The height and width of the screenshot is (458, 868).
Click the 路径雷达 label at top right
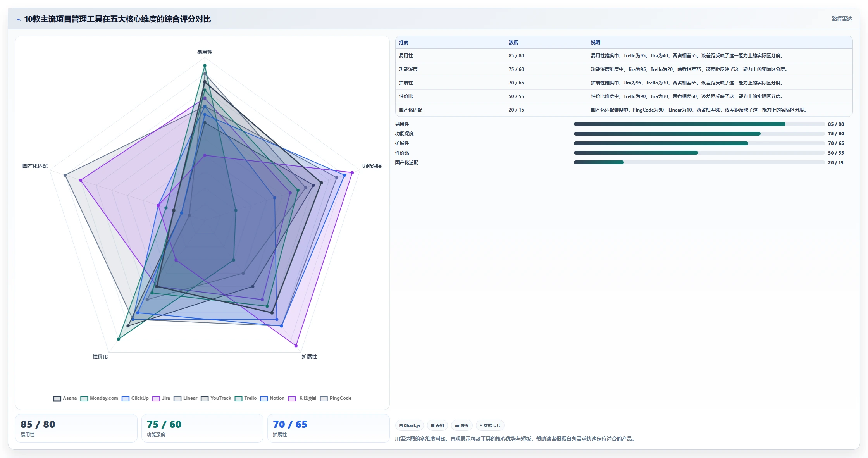click(x=842, y=19)
